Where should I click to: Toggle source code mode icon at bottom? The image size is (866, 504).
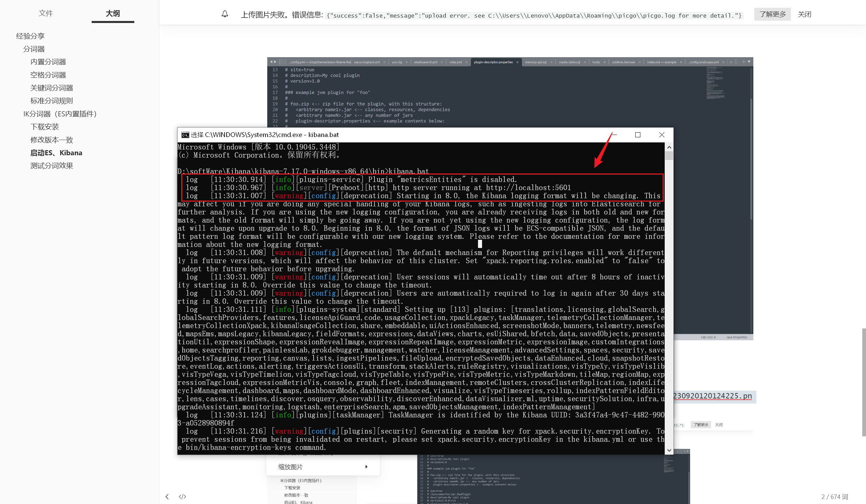point(182,497)
